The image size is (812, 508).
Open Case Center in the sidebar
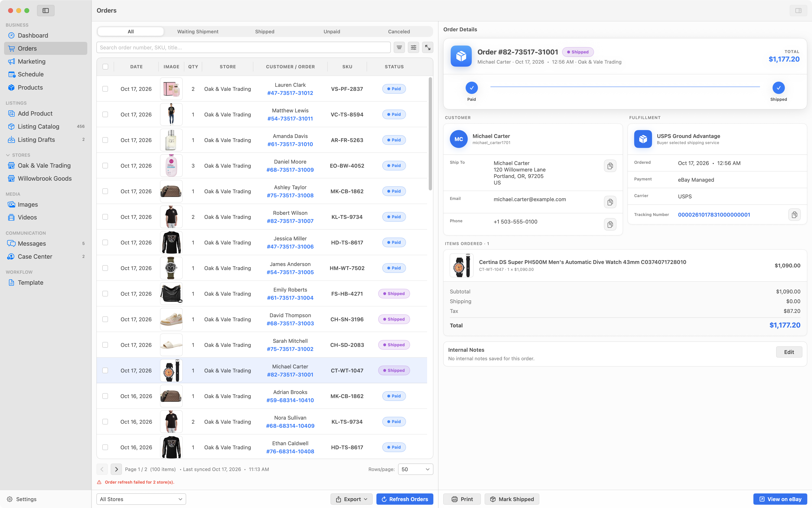click(46, 256)
